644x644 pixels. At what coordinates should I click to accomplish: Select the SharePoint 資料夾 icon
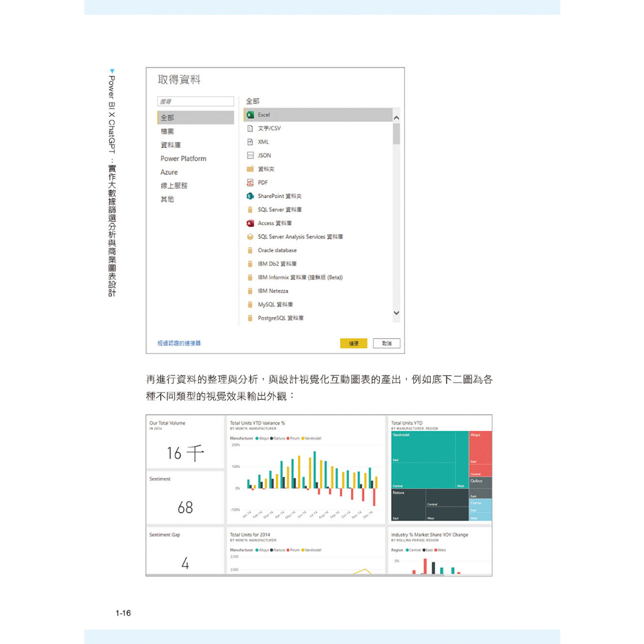(250, 196)
